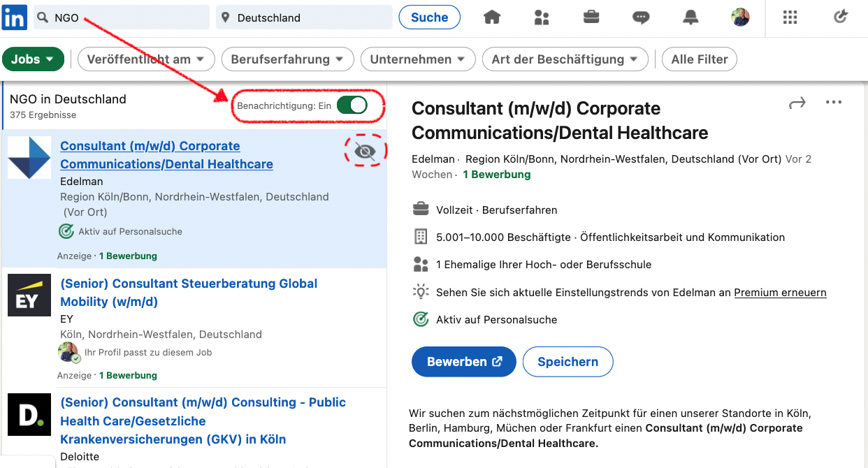Image resolution: width=868 pixels, height=468 pixels.
Task: Open the Consultant Corporate Communications job link
Action: (x=166, y=155)
